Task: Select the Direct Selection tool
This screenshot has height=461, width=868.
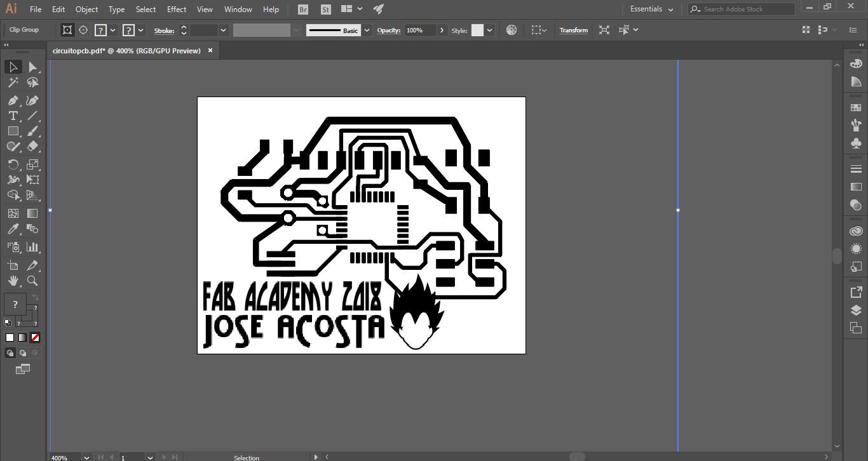Action: coord(32,67)
